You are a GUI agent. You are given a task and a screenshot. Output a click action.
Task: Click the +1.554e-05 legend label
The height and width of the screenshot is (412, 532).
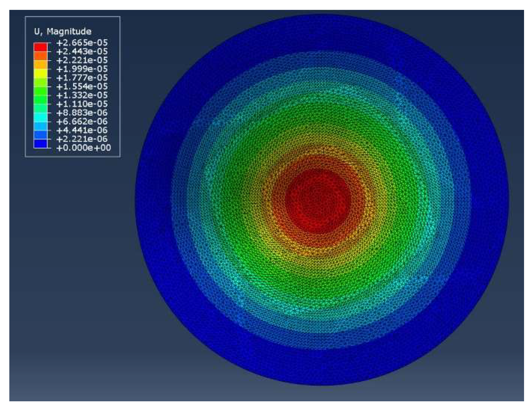[82, 86]
